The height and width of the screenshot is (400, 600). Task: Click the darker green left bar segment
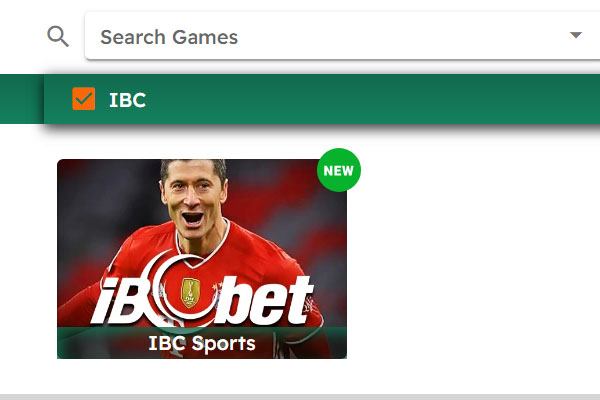[x=22, y=99]
